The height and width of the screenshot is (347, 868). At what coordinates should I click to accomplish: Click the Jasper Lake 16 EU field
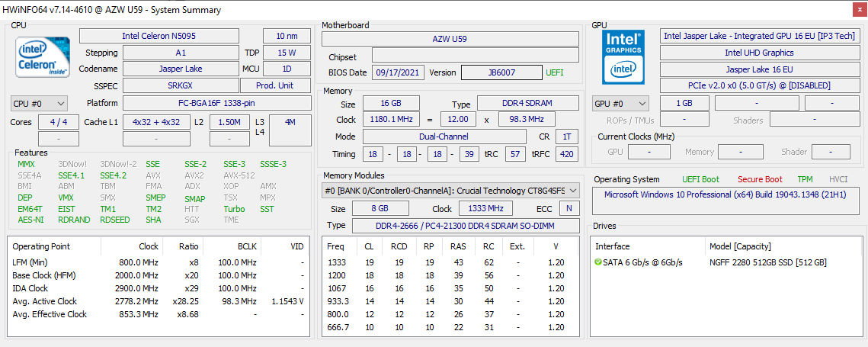point(759,69)
